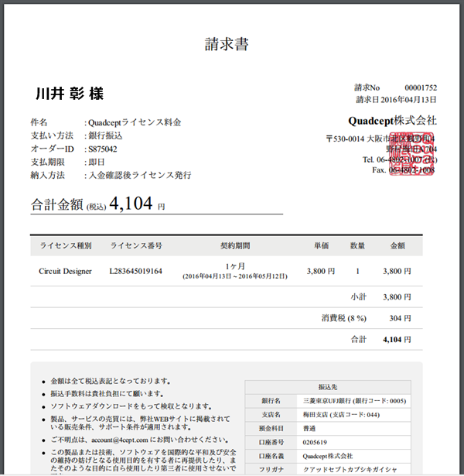Select the 3,800 円 subtotal value
Screen dimensions: 464x476
pos(397,297)
